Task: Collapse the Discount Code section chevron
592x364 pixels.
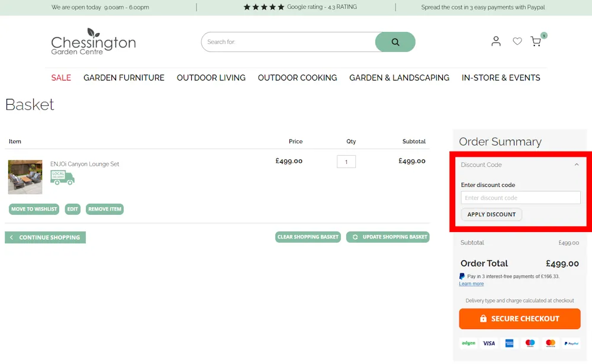Action: 577,165
